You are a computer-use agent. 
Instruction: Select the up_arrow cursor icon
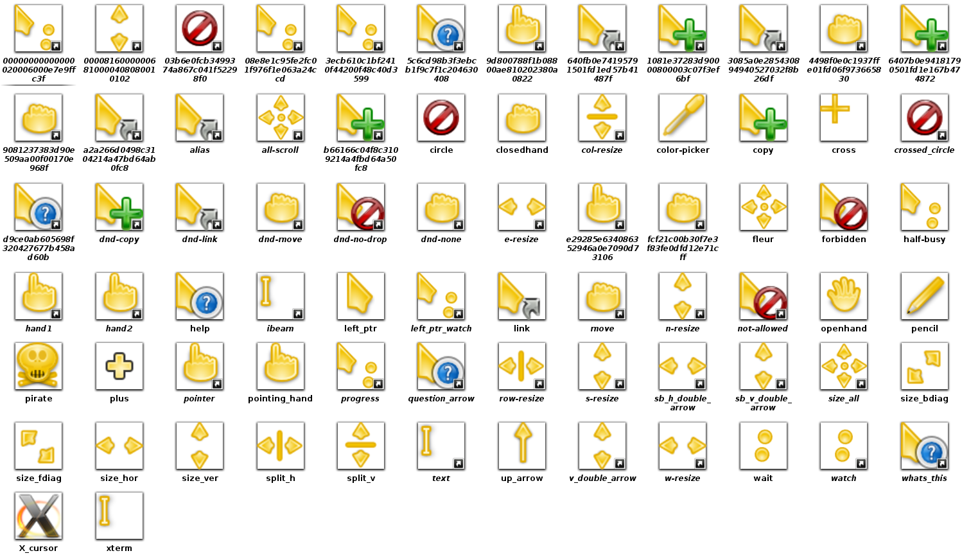point(522,446)
